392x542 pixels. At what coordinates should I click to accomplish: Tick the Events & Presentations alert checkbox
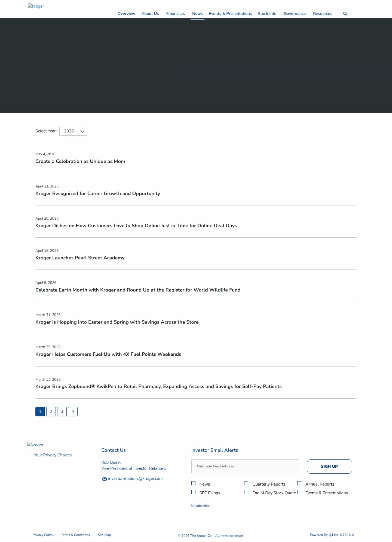(299, 492)
